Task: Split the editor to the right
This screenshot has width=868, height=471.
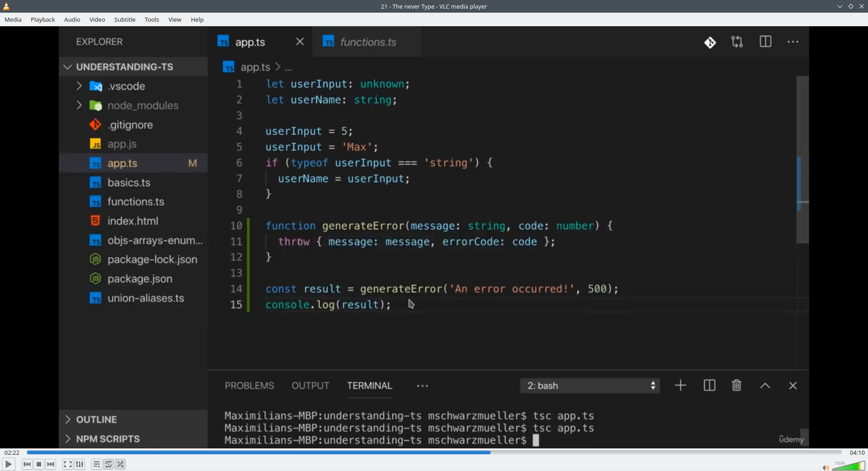Action: [x=765, y=42]
